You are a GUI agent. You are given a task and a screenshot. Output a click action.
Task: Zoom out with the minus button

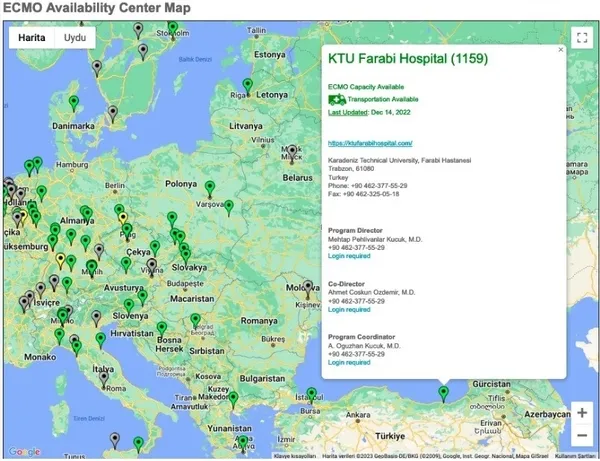[x=581, y=436]
